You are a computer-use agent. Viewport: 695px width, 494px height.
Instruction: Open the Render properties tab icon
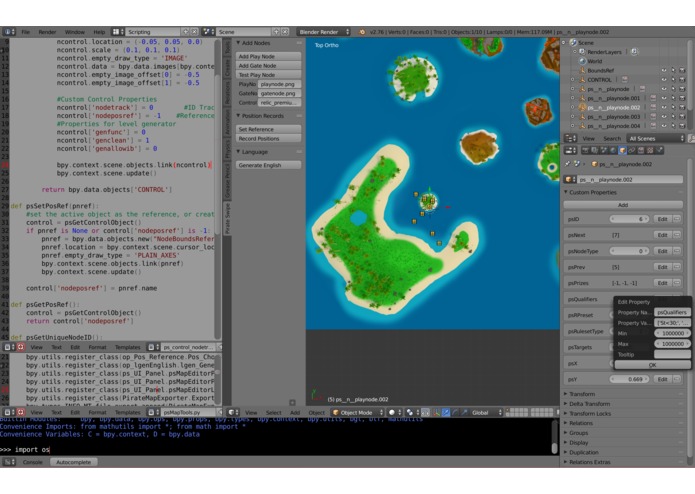[x=585, y=151]
